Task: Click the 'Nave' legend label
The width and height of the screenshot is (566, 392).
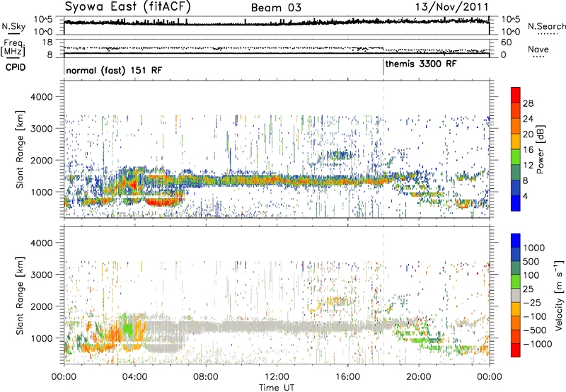Action: click(538, 49)
